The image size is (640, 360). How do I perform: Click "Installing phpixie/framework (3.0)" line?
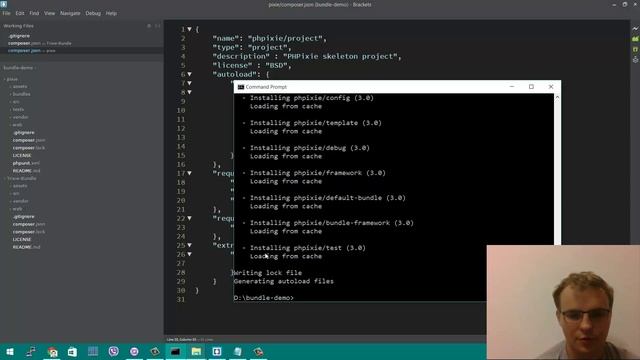click(318, 173)
